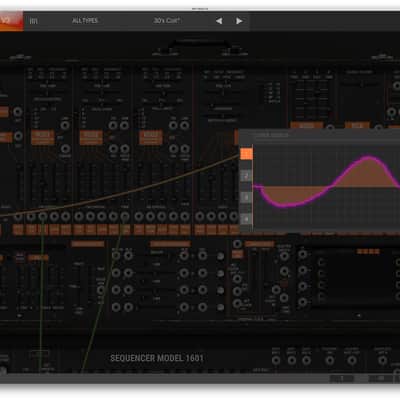The height and width of the screenshot is (400, 400).
Task: Open the ALL TYPES preset filter
Action: tap(85, 21)
